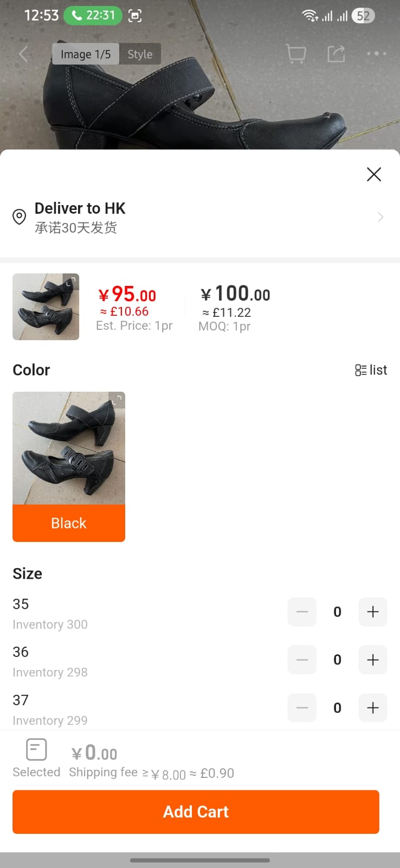
Task: Tap the location pin icon
Action: click(x=20, y=217)
